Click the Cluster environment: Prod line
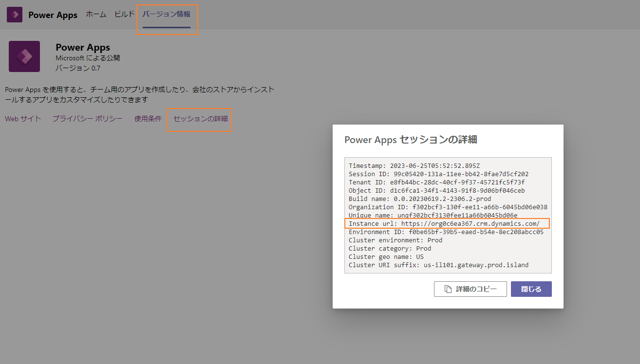 click(395, 240)
